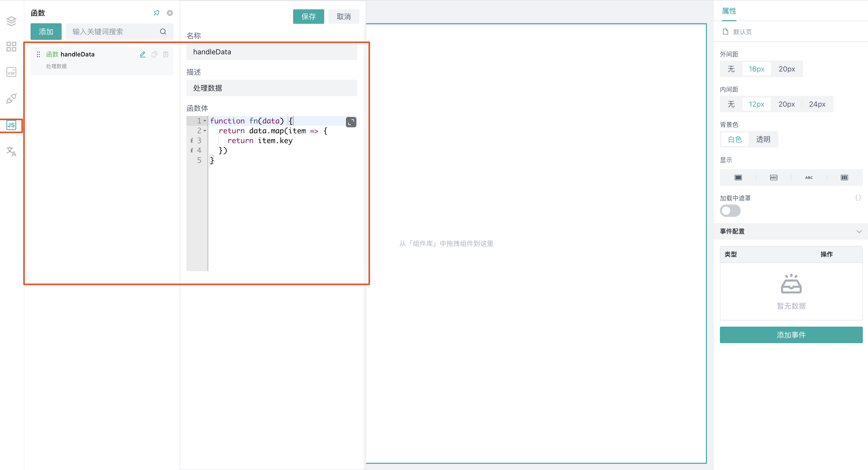Viewport: 868px width, 470px height.
Task: Open the component library grid icon
Action: coord(11,47)
